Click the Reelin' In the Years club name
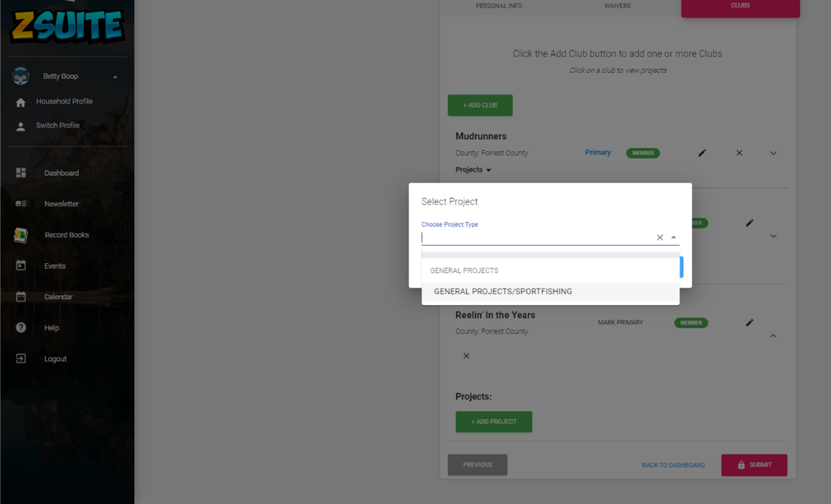This screenshot has height=504, width=831. click(495, 315)
